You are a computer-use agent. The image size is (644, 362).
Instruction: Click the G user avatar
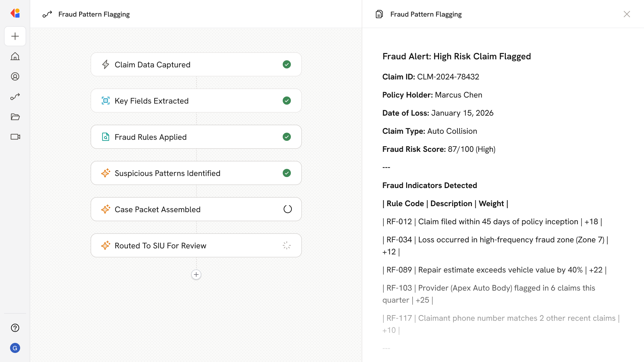point(15,348)
